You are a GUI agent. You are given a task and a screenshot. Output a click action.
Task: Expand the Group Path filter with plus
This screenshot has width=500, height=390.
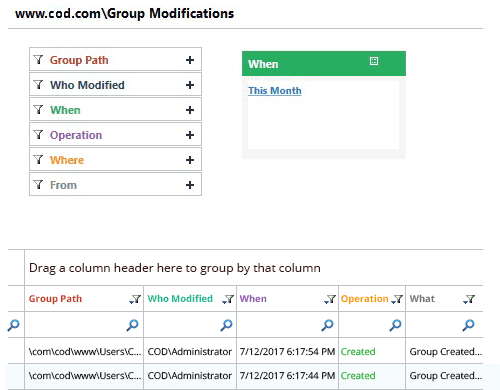(190, 60)
